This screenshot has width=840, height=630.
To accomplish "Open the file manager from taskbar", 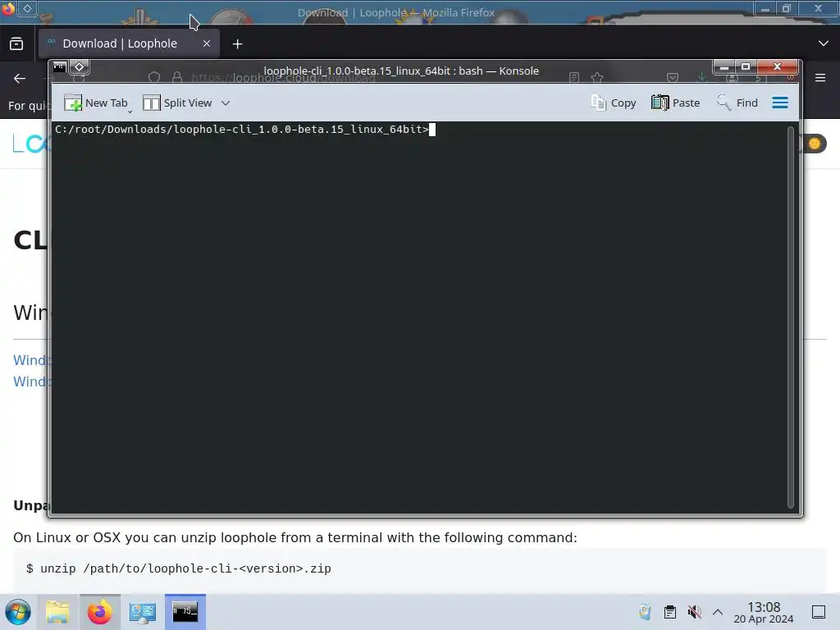I will tap(58, 612).
